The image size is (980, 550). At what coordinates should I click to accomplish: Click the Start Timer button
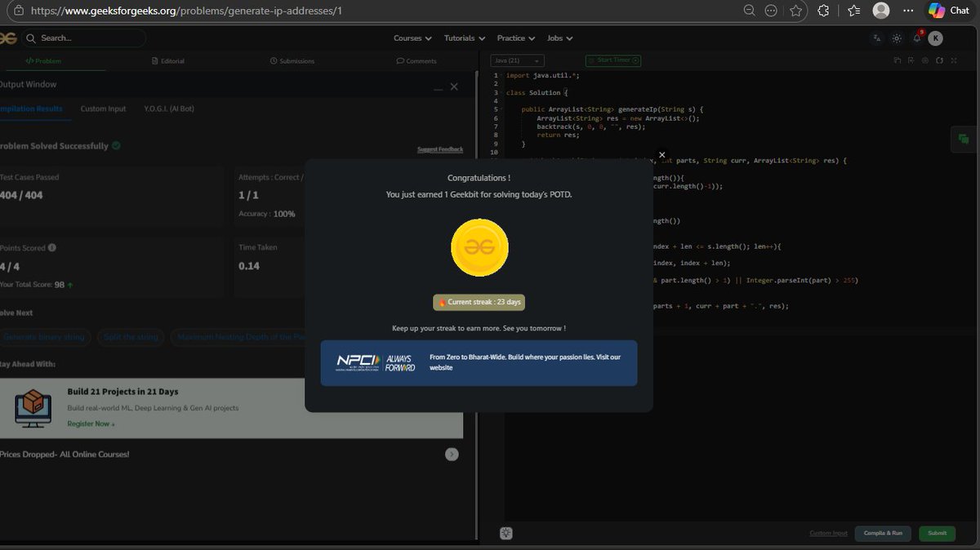coord(613,60)
